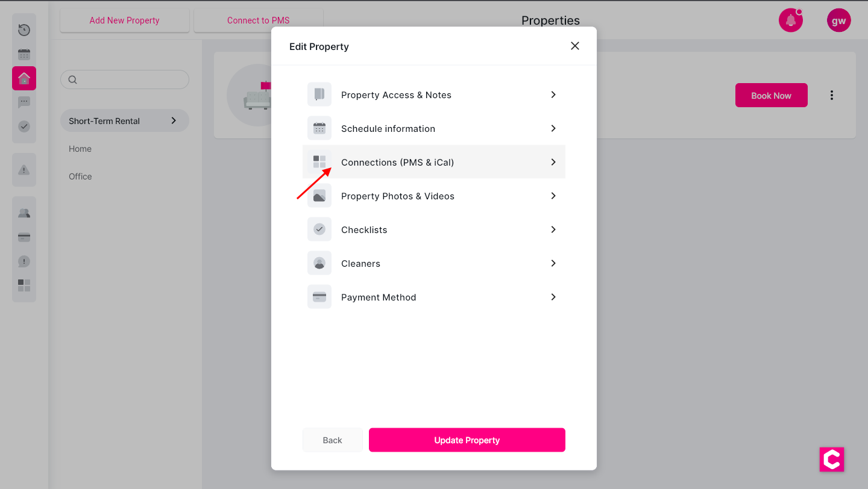Click the warning triangle sidebar icon
This screenshot has height=489, width=868.
pos(24,170)
